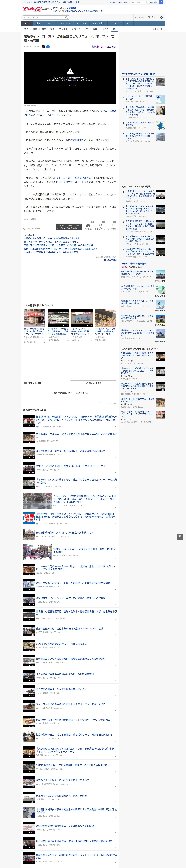The width and height of the screenshot is (186, 868).
Task: Open ranking item 2 ファミリーマートさとう事業停止
Action: [139, 97]
